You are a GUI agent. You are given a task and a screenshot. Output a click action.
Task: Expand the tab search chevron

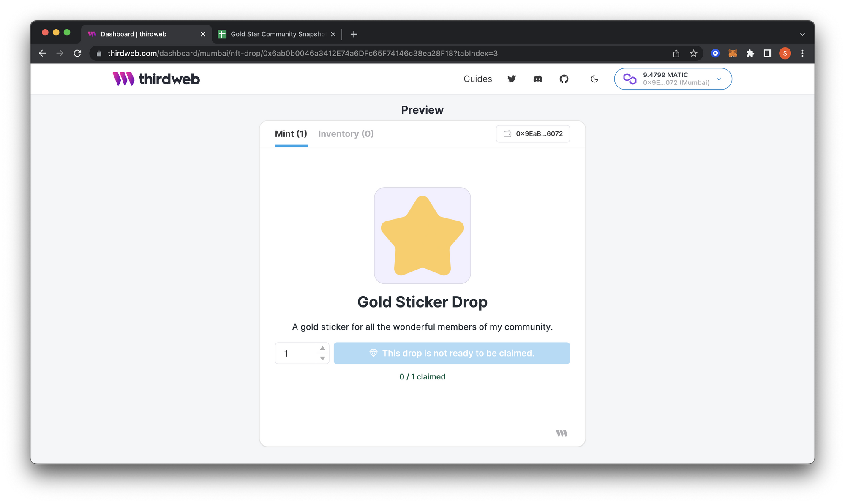pyautogui.click(x=802, y=34)
